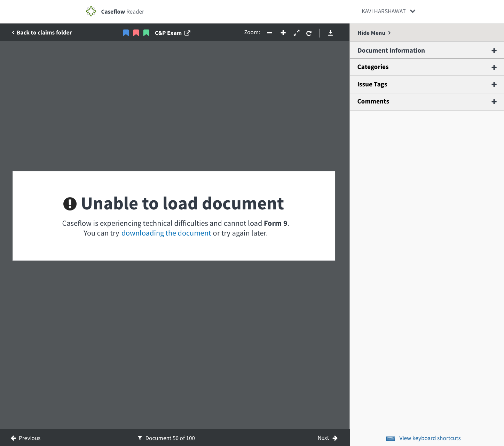Click the Caseflow logo icon
The height and width of the screenshot is (446, 504).
coord(91,11)
